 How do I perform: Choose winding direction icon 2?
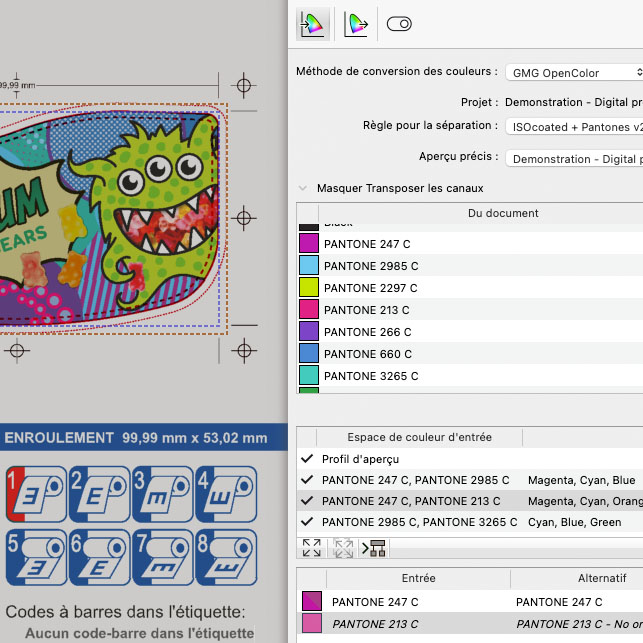tap(100, 494)
